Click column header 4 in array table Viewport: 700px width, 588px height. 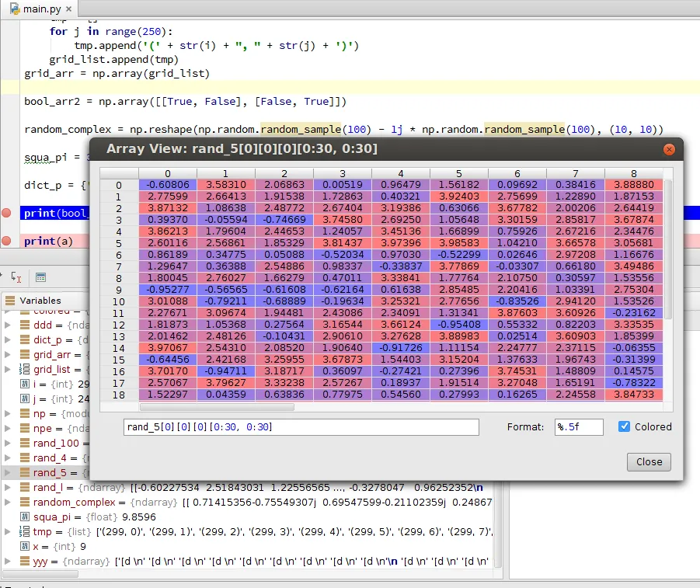(400, 173)
